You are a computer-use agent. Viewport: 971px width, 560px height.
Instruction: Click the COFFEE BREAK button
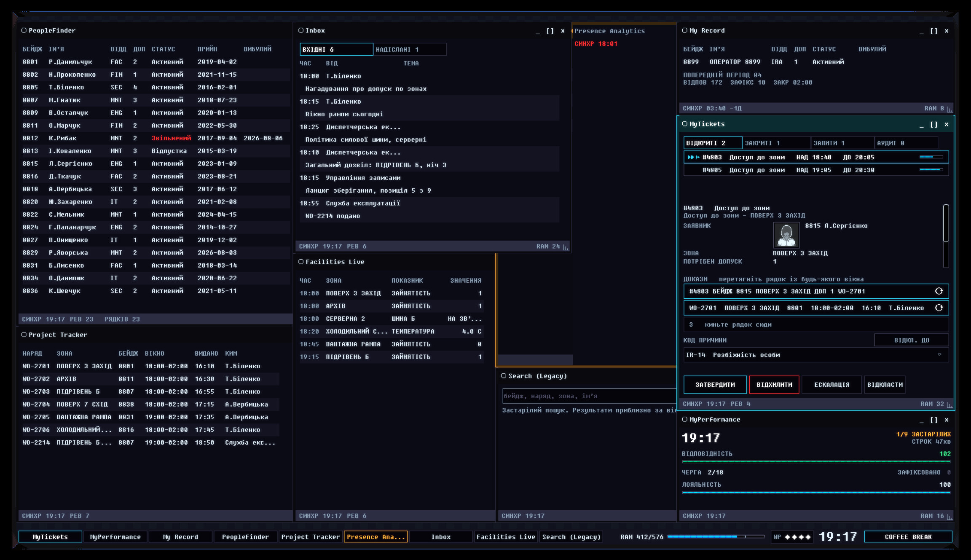(x=908, y=537)
